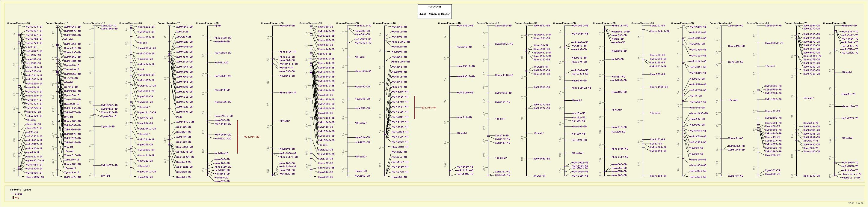
Task: Click the locus legend line symbol
Action: 12,194
